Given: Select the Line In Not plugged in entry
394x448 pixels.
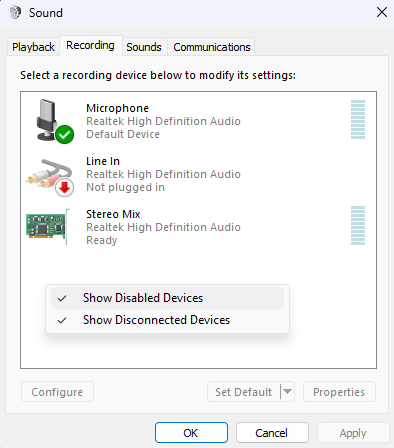Looking at the screenshot, I should 198,174.
